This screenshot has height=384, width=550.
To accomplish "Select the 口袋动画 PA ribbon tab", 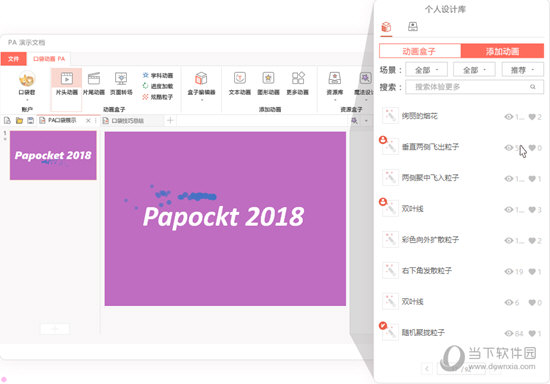I will tap(49, 59).
